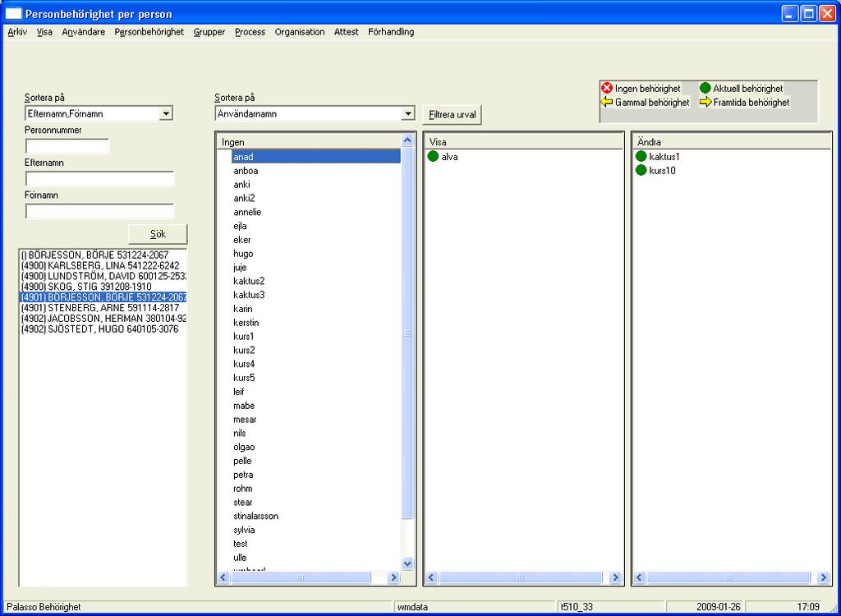Open the Användare menu
Image resolution: width=841 pixels, height=616 pixels.
point(84,32)
